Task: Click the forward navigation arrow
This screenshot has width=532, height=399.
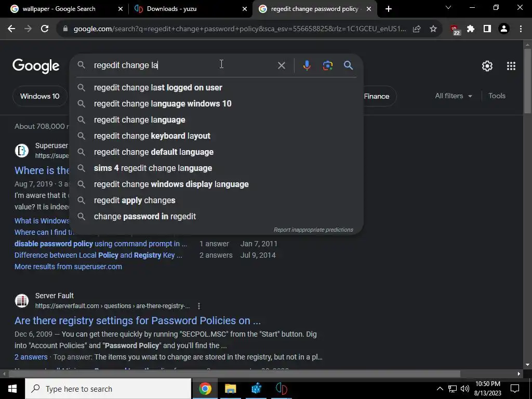Action: 28,29
